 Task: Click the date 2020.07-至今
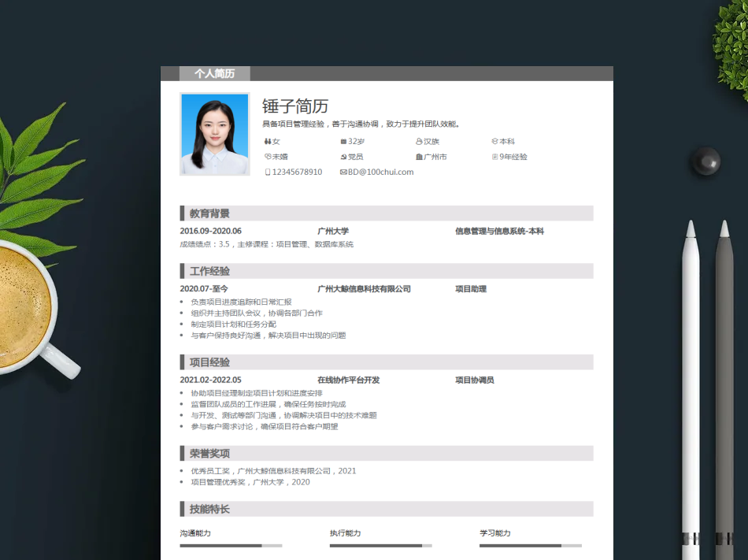(204, 288)
